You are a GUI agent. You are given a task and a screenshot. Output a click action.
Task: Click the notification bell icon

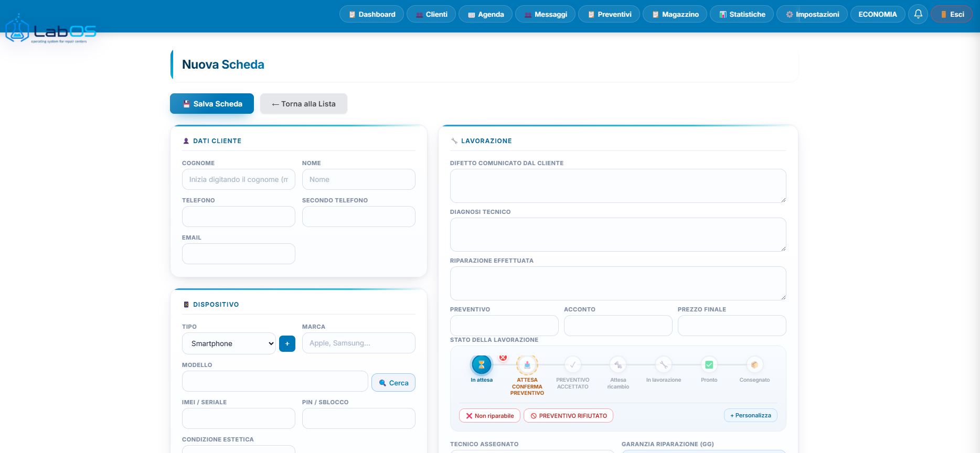click(918, 14)
